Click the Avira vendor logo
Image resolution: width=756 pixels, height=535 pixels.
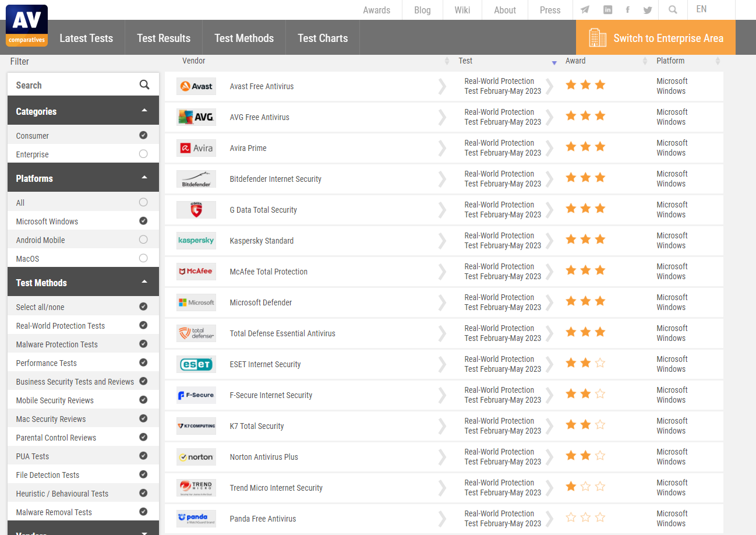(x=196, y=148)
